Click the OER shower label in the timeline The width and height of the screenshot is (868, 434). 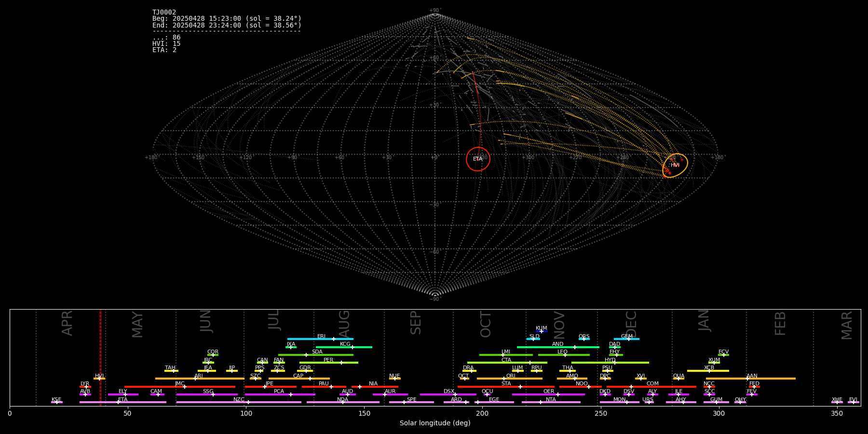click(x=549, y=391)
